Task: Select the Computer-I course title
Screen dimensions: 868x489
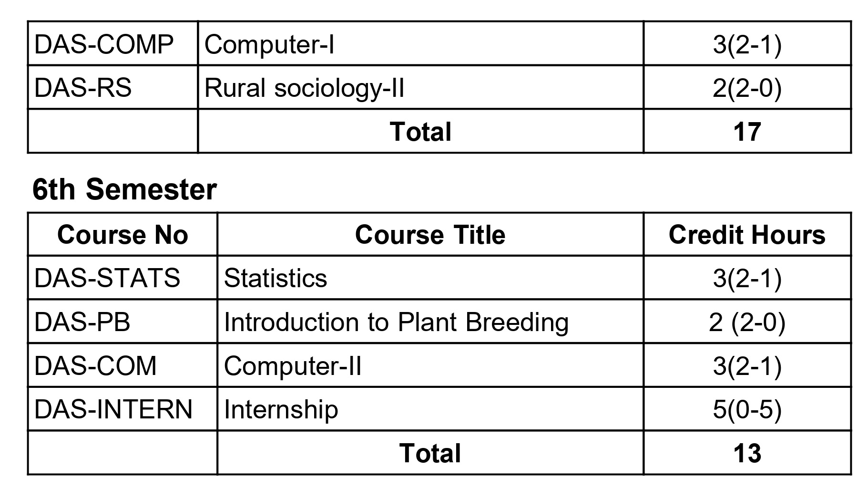Action: click(269, 44)
